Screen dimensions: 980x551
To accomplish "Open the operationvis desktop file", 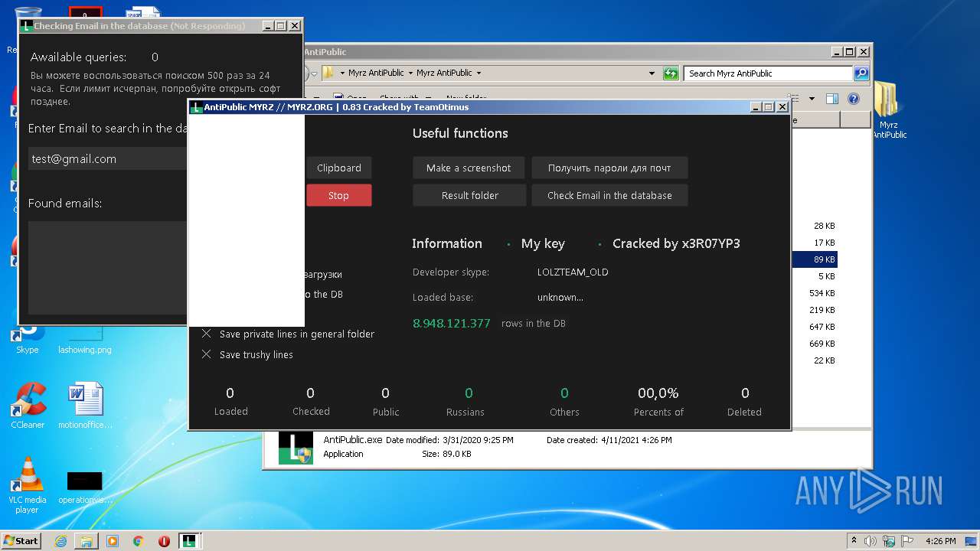I will point(85,487).
